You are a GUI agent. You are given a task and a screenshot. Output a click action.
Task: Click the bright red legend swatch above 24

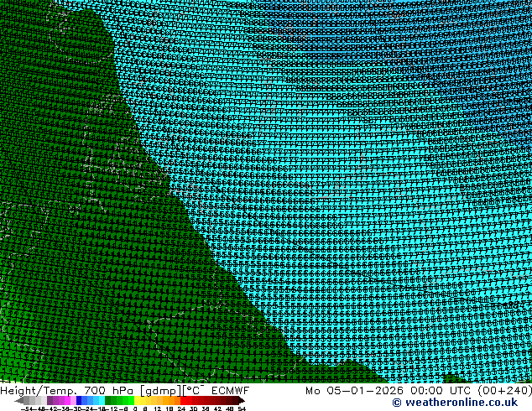tap(183, 400)
